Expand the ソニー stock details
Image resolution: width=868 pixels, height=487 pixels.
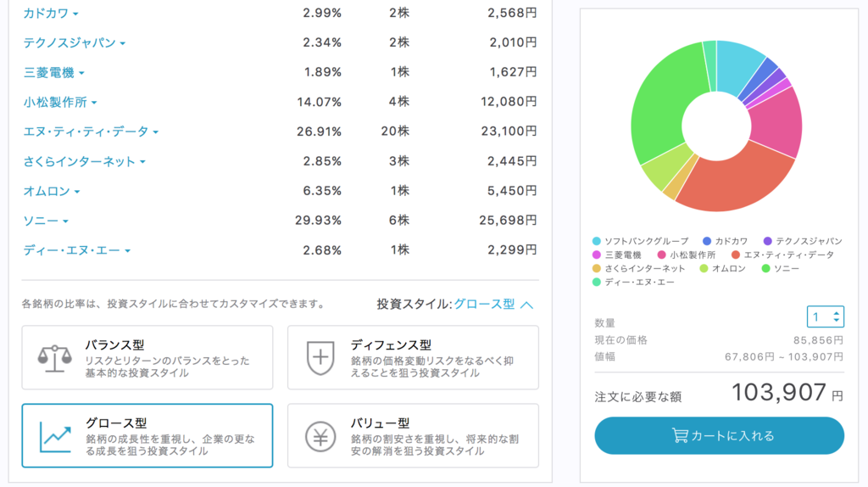tap(46, 221)
